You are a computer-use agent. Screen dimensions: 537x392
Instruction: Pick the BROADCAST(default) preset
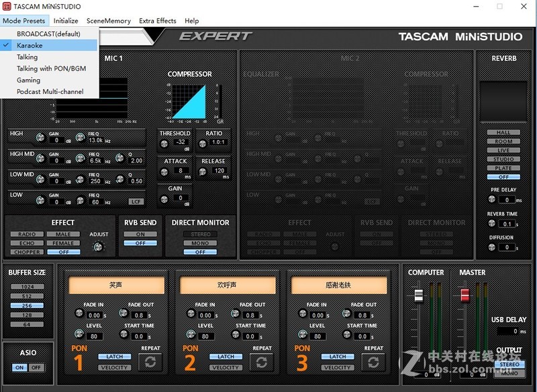pyautogui.click(x=48, y=34)
